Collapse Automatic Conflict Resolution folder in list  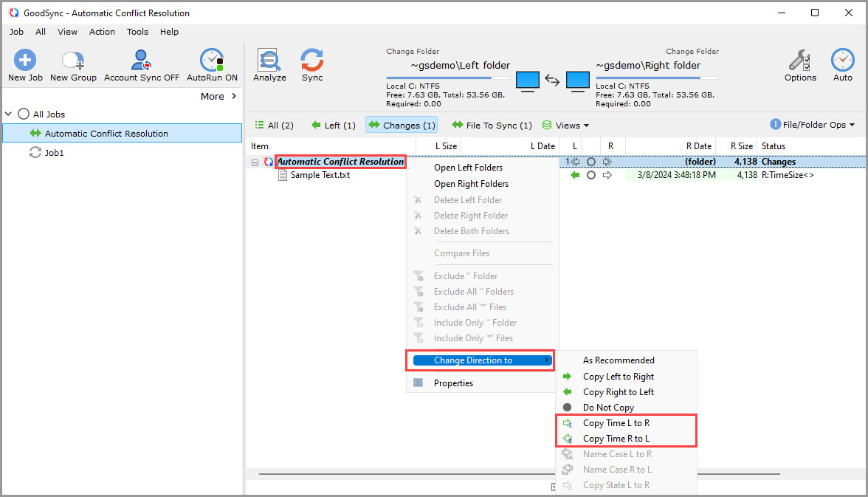point(255,162)
